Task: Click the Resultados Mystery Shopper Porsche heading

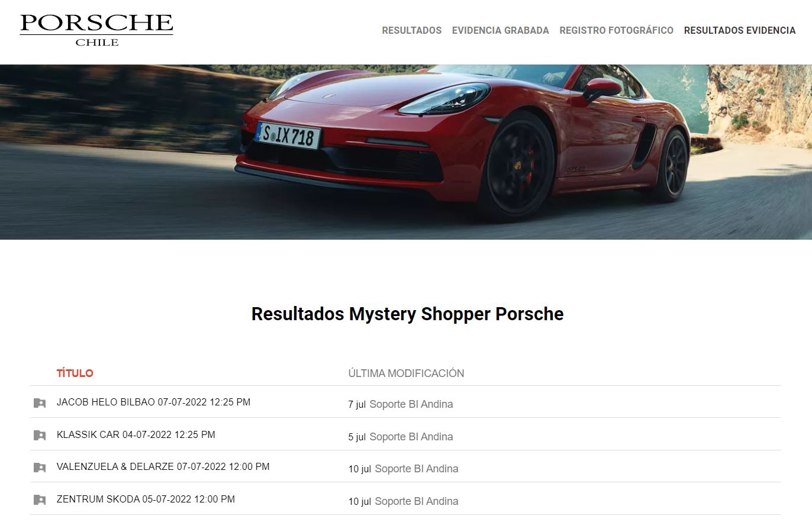Action: [x=407, y=314]
